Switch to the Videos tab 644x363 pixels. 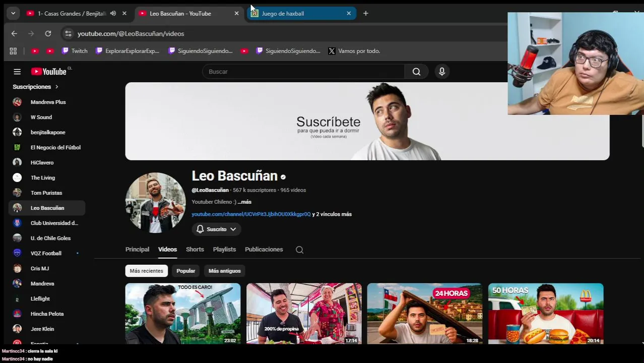(x=167, y=250)
